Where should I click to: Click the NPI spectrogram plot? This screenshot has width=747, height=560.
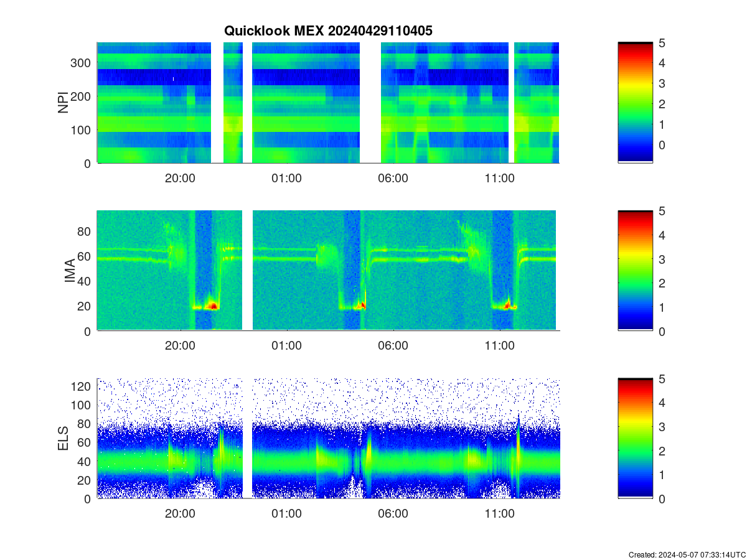click(x=328, y=103)
